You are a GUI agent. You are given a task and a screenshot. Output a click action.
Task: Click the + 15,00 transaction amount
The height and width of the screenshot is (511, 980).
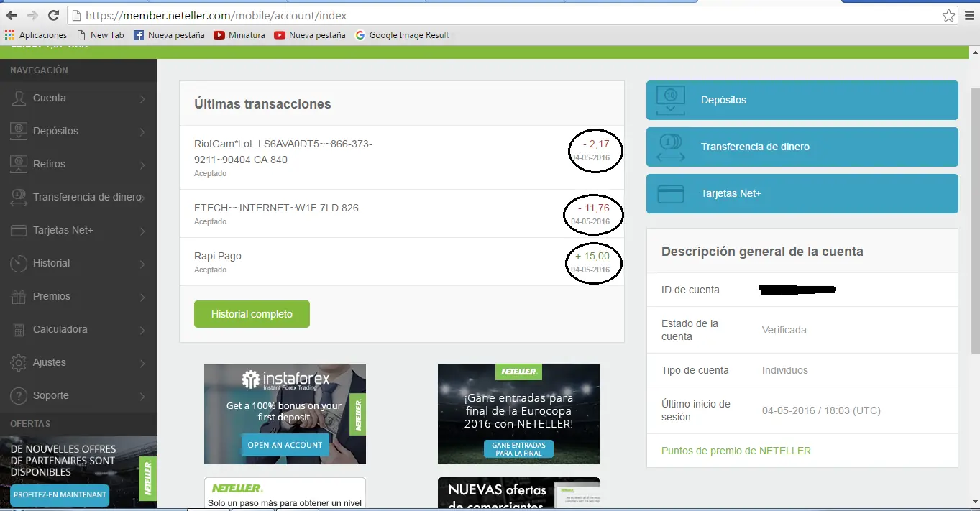click(592, 256)
